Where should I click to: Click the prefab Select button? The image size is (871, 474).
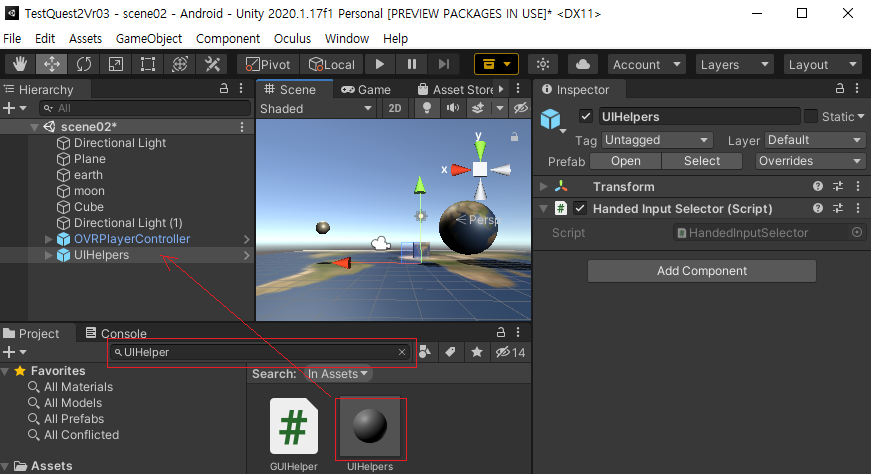coord(702,161)
